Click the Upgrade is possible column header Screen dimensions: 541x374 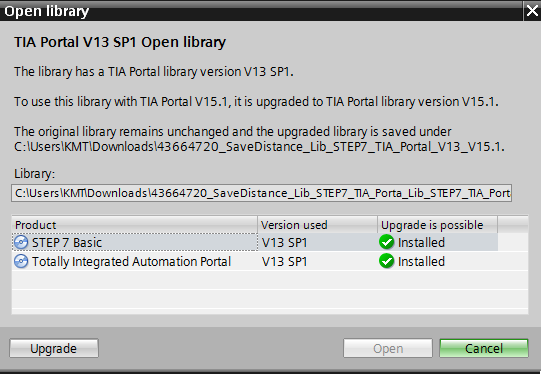(x=437, y=225)
